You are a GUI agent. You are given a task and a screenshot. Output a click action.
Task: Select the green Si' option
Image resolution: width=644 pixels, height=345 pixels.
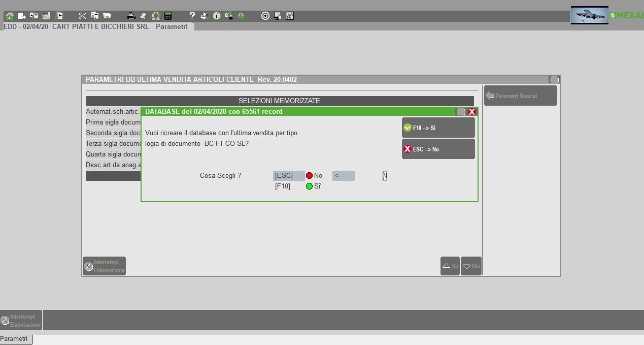314,186
